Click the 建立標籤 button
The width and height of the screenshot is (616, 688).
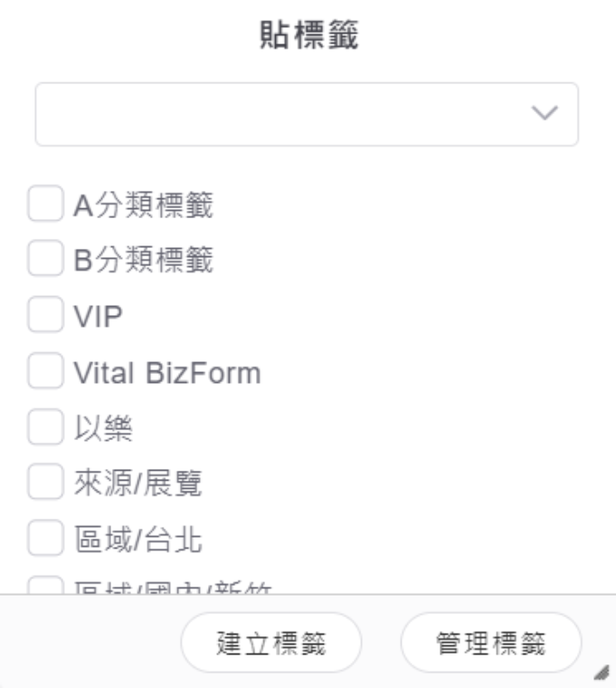click(271, 643)
